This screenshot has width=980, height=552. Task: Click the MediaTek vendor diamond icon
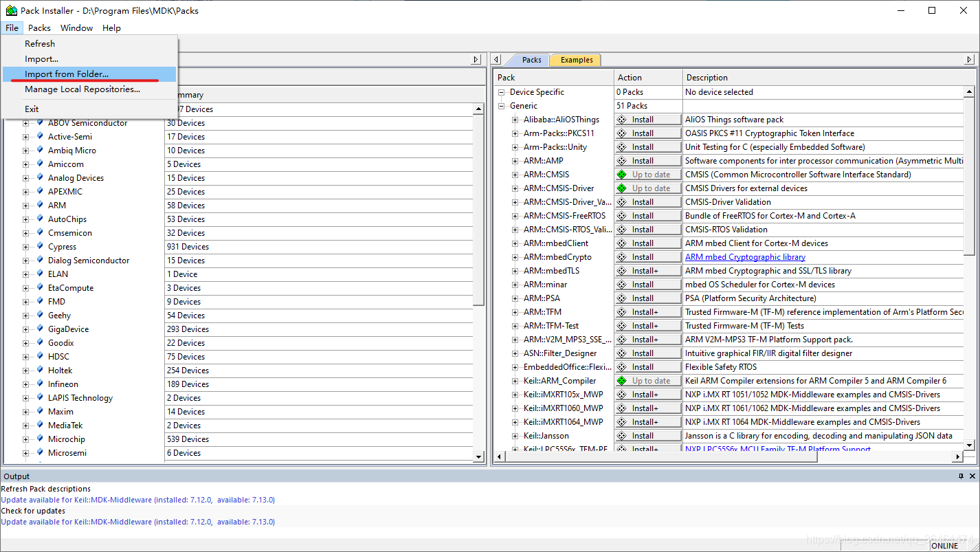point(40,425)
